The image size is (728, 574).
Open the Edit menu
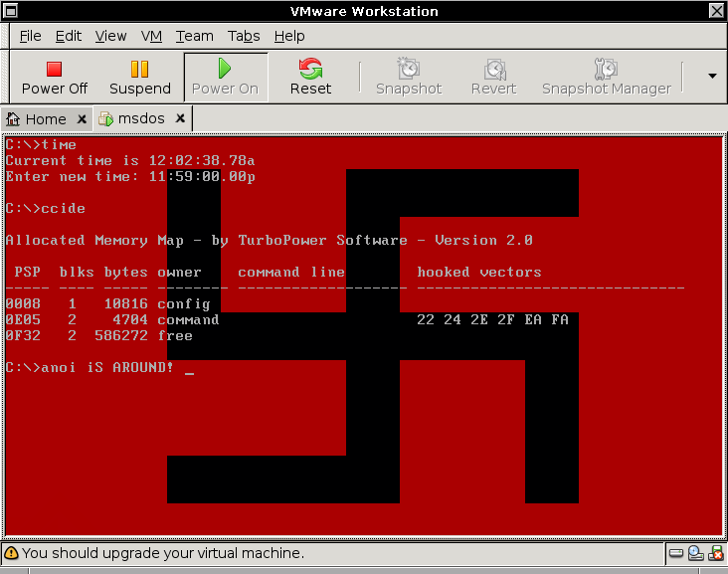tap(69, 36)
